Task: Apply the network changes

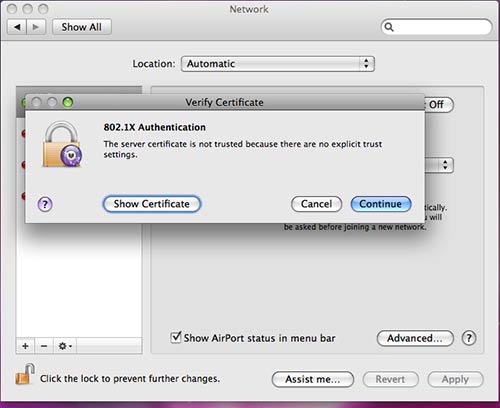Action: 455,379
